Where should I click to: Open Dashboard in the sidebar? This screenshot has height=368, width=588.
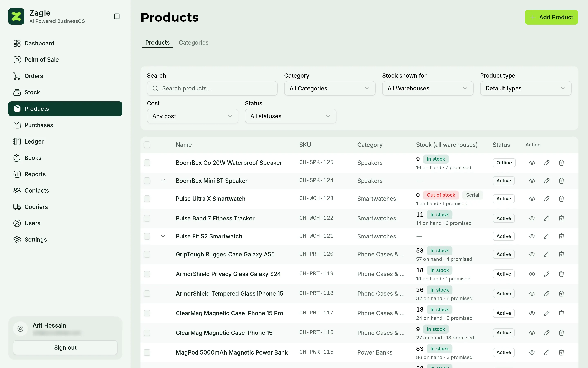(65, 43)
